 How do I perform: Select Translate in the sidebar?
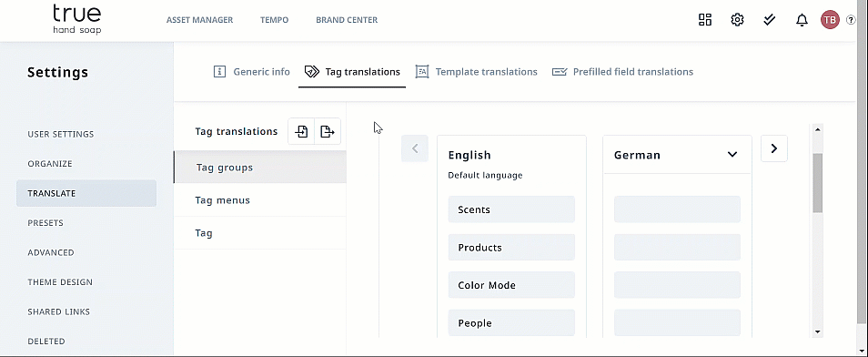point(86,193)
